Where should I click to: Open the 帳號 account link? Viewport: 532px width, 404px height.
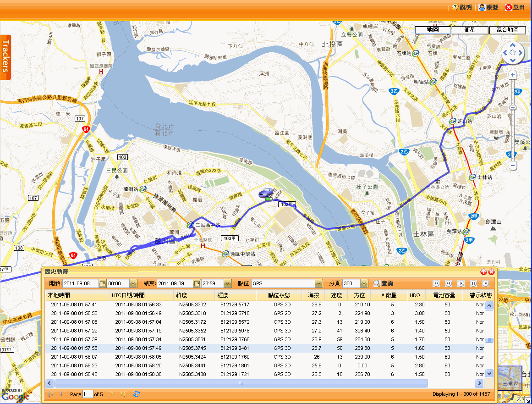(488, 7)
